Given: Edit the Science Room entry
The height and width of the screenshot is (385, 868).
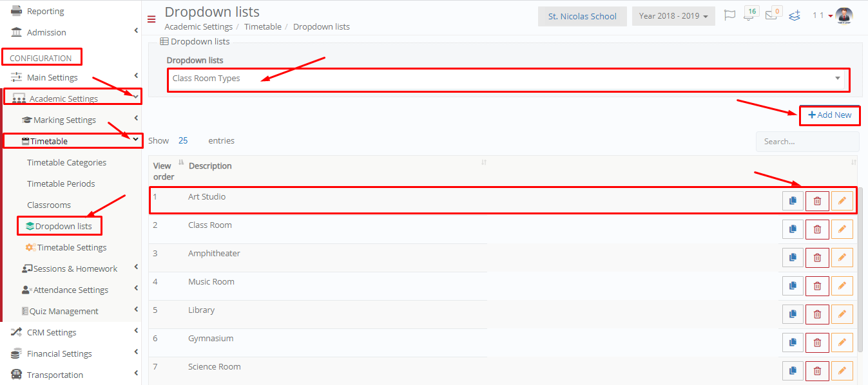Looking at the screenshot, I should click(842, 371).
